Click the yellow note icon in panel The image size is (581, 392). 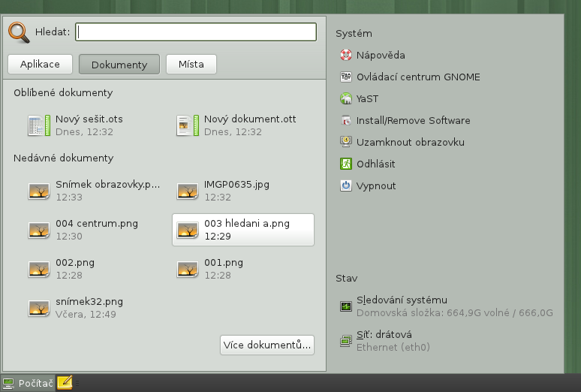click(x=65, y=383)
